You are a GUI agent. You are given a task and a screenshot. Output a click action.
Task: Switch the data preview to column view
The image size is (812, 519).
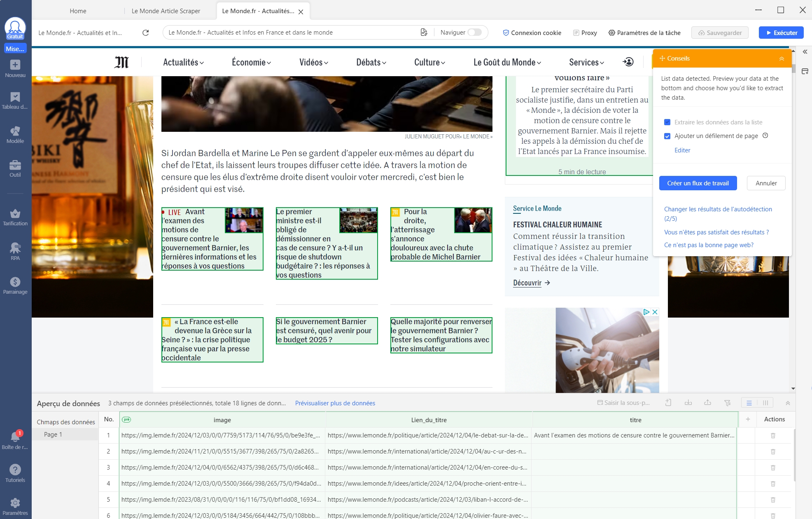(x=765, y=403)
